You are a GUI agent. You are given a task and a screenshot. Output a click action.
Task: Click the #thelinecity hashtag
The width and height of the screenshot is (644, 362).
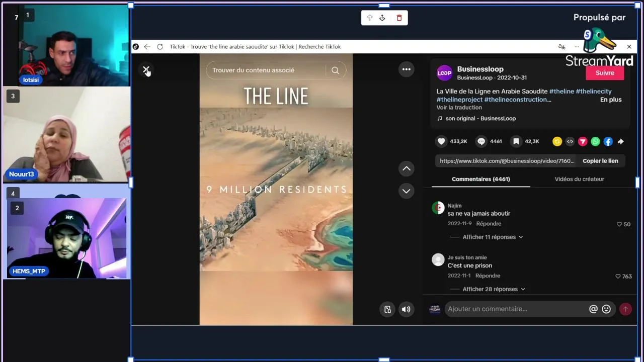tap(594, 92)
